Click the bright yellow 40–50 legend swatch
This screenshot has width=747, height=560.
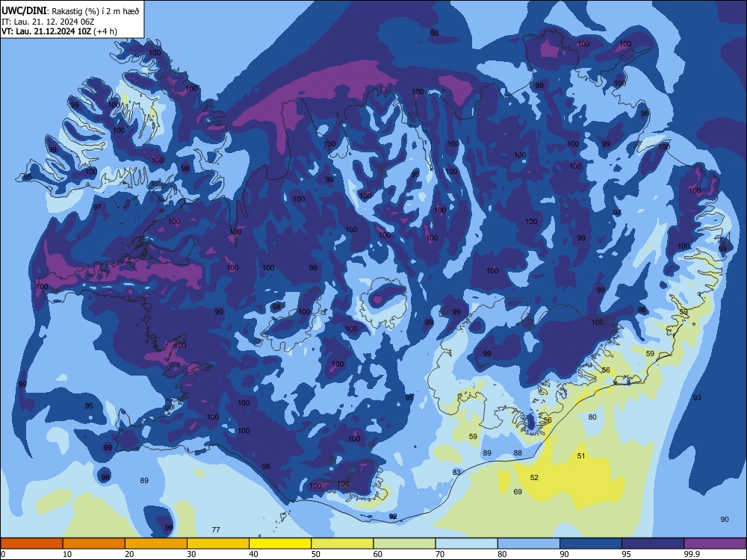pos(280,544)
